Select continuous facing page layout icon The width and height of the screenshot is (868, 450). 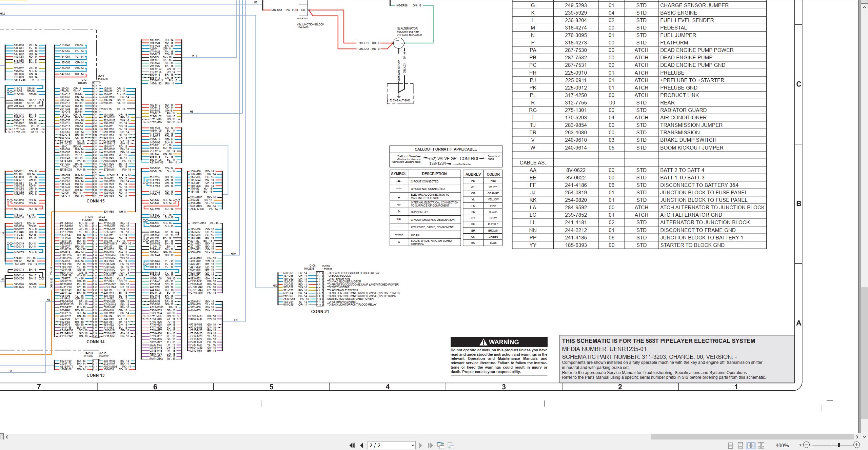click(761, 445)
